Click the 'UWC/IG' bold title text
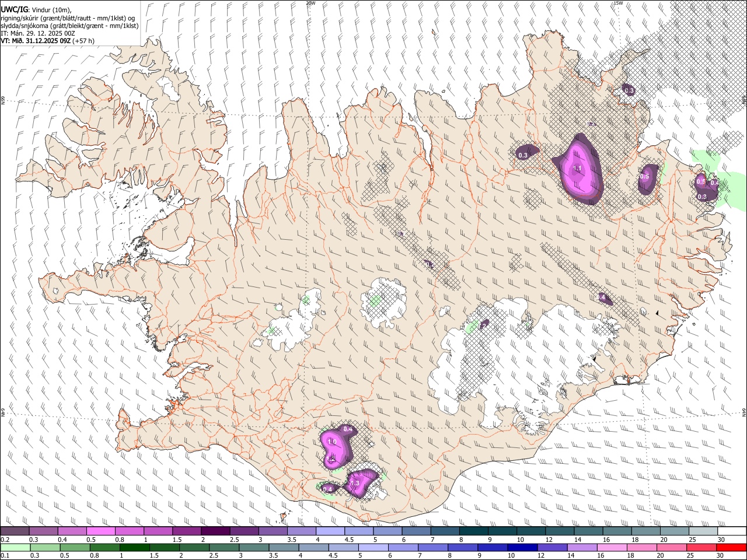This screenshot has width=747, height=560. [14, 9]
